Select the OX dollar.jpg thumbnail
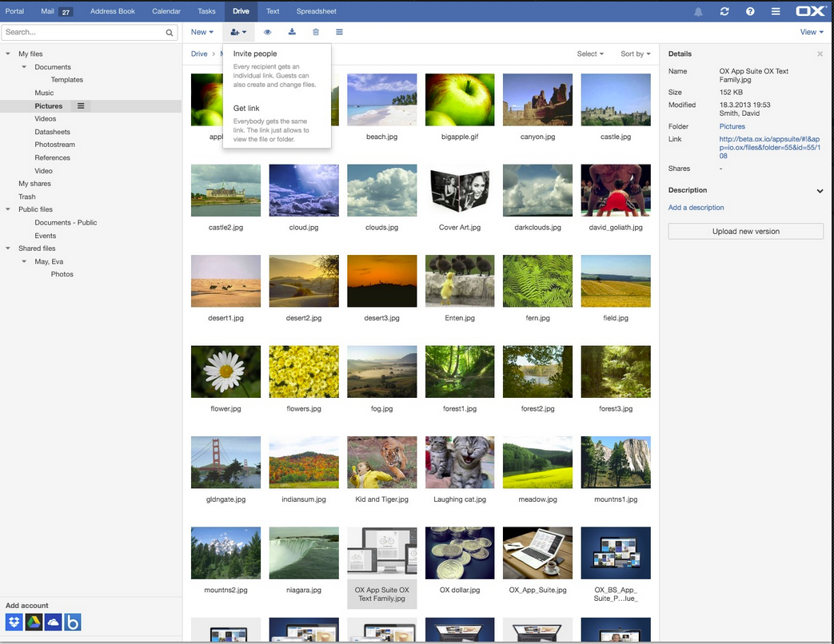This screenshot has height=644, width=834. click(x=460, y=553)
